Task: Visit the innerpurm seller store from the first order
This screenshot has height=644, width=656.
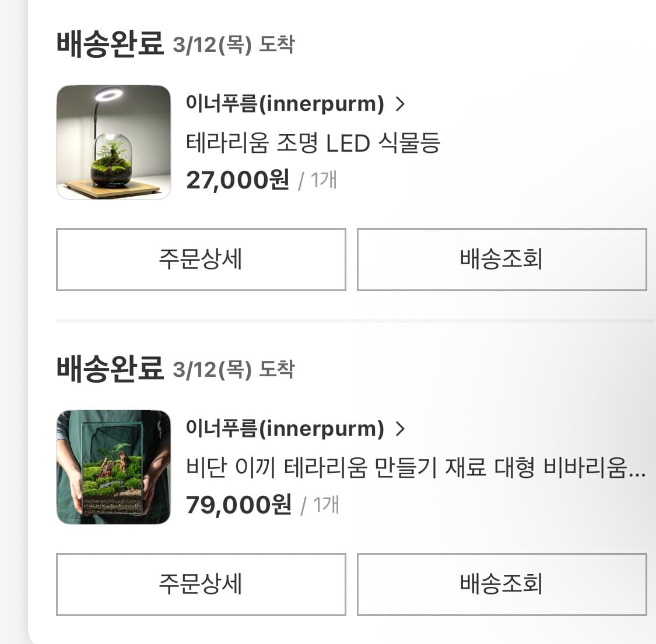Action: click(x=284, y=103)
